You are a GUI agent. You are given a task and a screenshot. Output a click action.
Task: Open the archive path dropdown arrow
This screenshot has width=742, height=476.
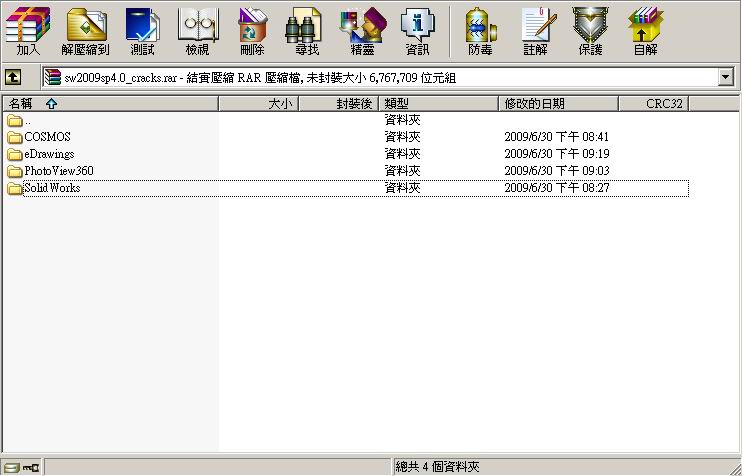[726, 77]
